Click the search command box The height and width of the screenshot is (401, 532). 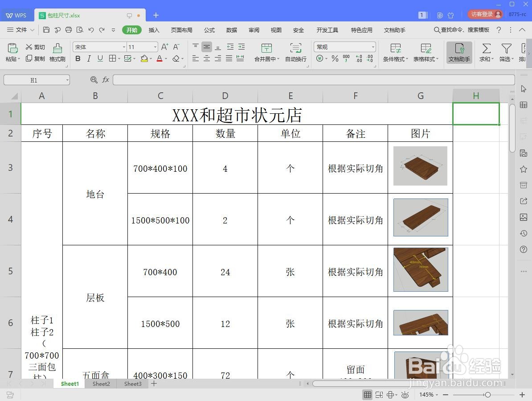click(x=462, y=30)
